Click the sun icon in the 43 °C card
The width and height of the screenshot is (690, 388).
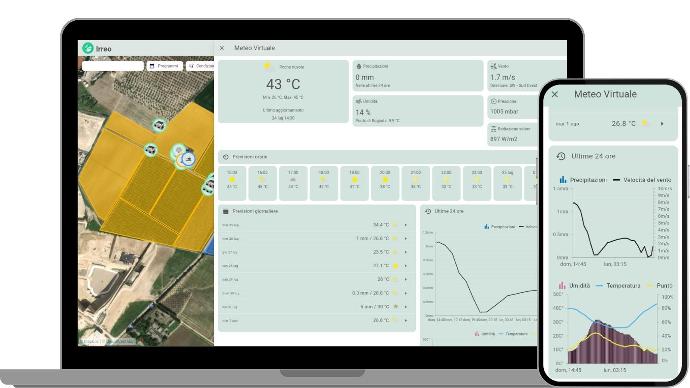(267, 66)
